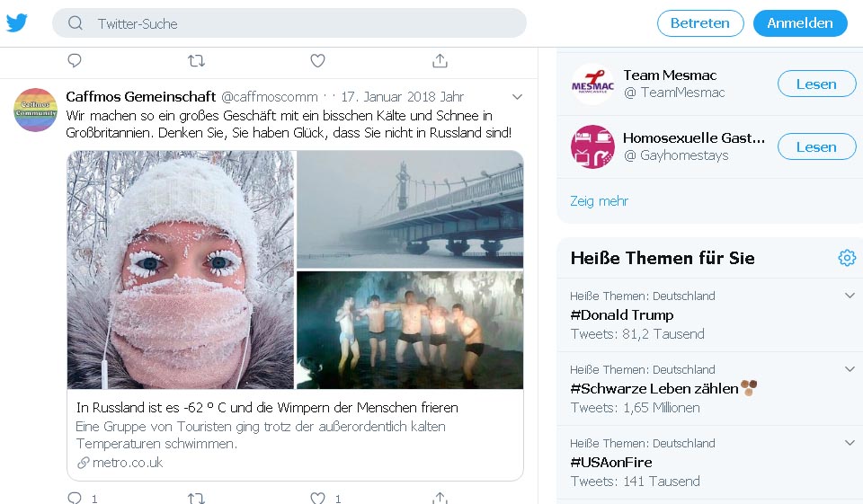This screenshot has height=504, width=863.
Task: Retweet the Caffmos Gemeinschaft tweet
Action: (196, 497)
